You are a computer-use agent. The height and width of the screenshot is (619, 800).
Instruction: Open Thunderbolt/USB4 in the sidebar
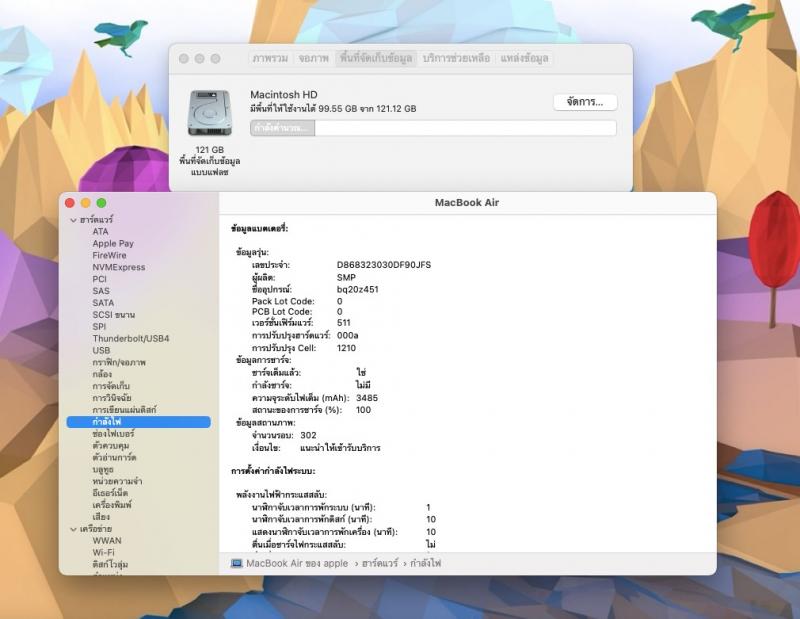(x=131, y=338)
